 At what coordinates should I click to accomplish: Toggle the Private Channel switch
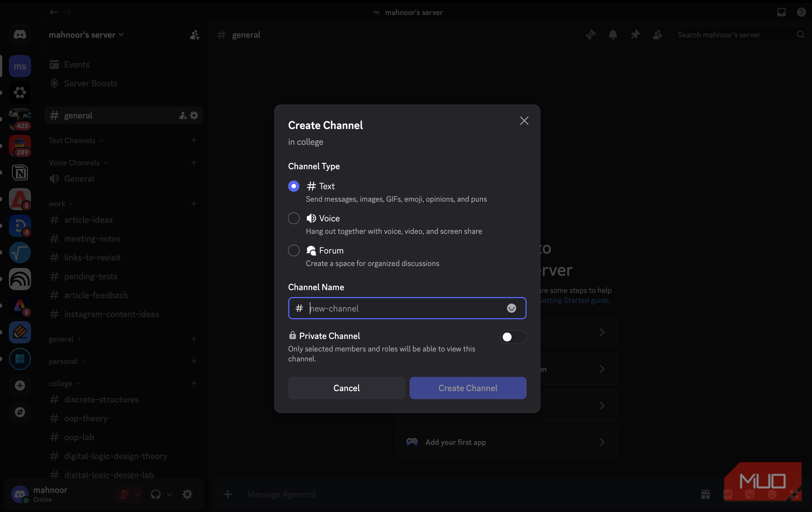click(x=513, y=336)
